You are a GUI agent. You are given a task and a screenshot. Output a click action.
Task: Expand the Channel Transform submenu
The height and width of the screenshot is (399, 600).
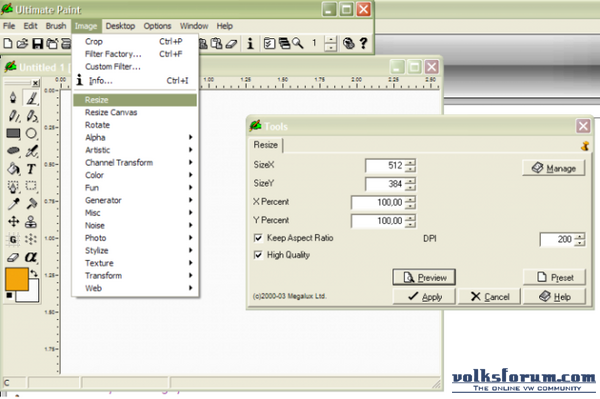pyautogui.click(x=135, y=163)
